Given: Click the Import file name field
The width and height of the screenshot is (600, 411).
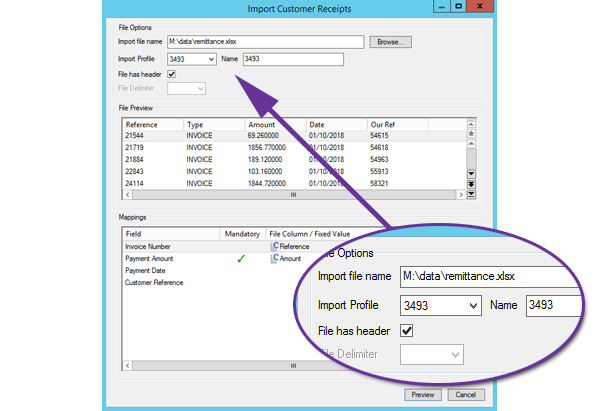Looking at the screenshot, I should coord(266,42).
